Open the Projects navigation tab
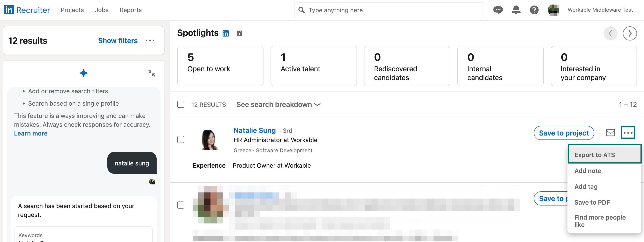Image resolution: width=644 pixels, height=242 pixels. [72, 10]
